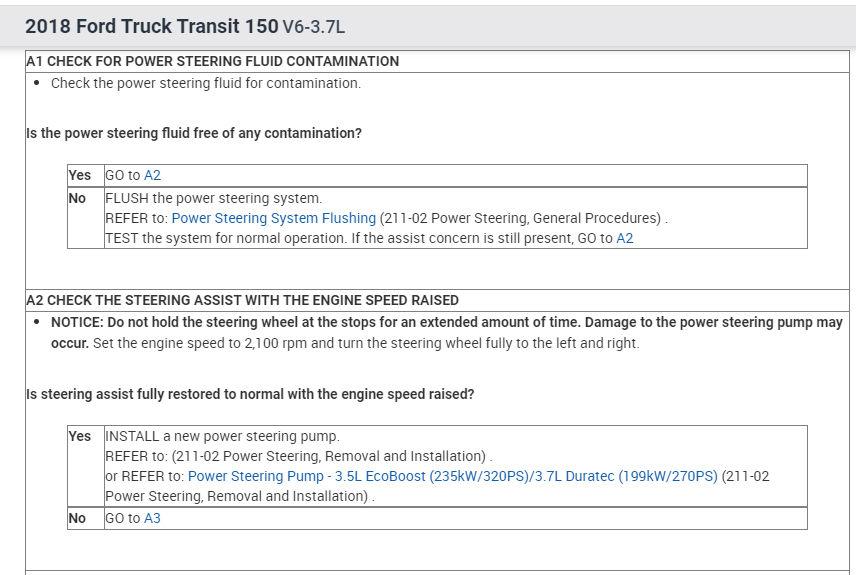
Task: Click the No cell in the A1 table
Action: (x=77, y=198)
